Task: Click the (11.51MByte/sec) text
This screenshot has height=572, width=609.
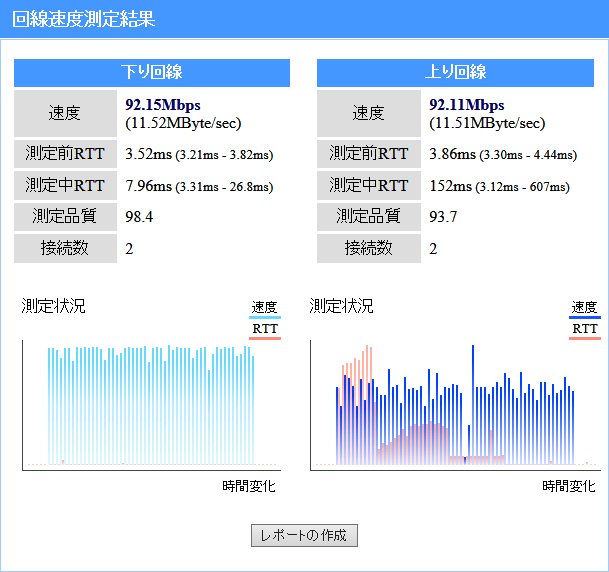Action: (x=487, y=123)
